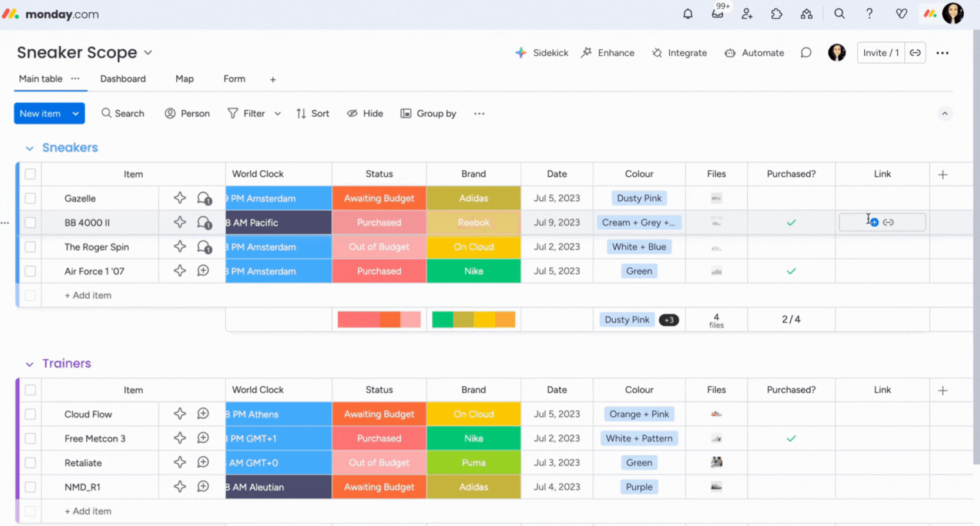Tick The Roger Spin row checkbox
Image resolution: width=980 pixels, height=526 pixels.
point(30,247)
